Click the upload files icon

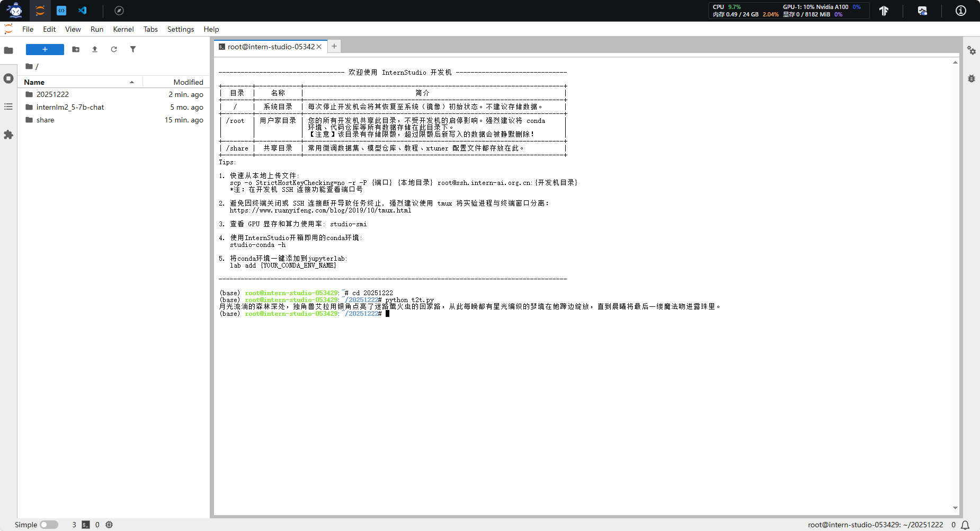click(x=95, y=49)
